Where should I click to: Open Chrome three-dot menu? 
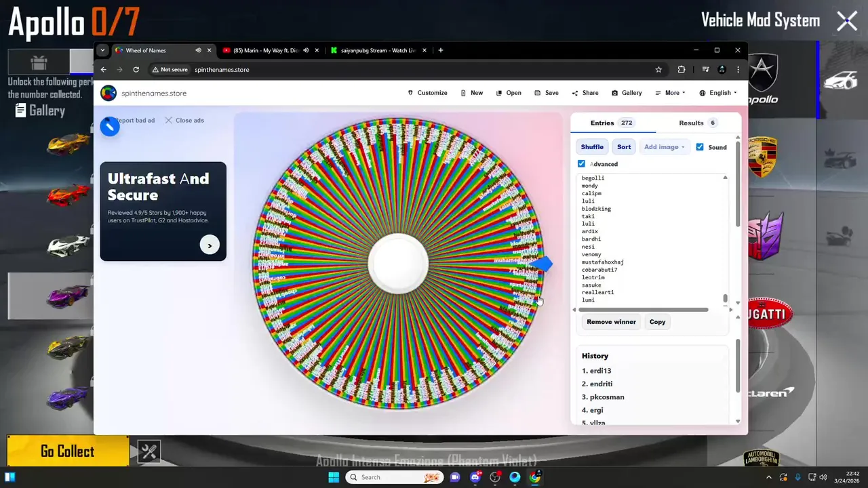click(738, 69)
